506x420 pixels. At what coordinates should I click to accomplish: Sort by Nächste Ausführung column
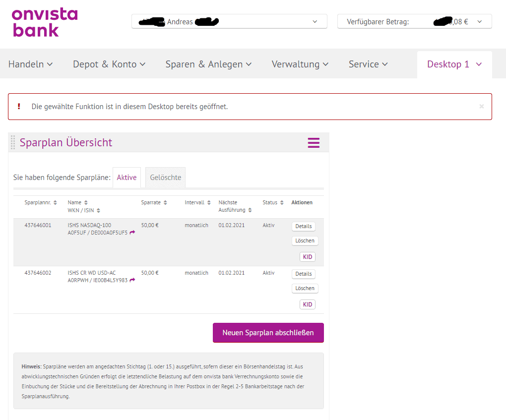[250, 210]
